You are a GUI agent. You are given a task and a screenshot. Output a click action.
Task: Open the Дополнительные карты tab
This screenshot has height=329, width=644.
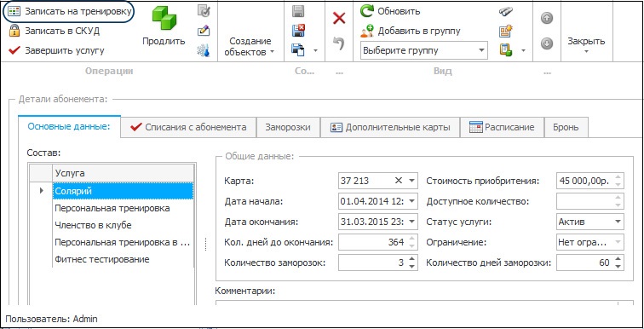(390, 127)
